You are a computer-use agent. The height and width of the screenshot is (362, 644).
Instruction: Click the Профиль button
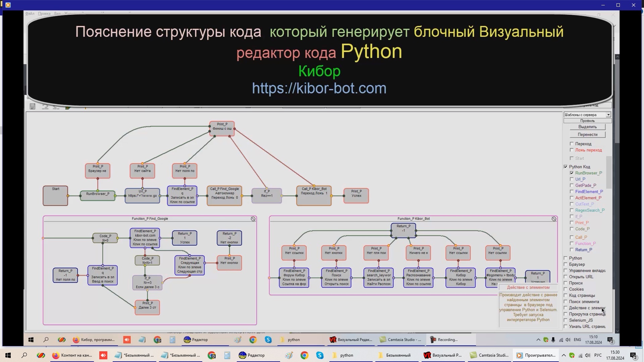click(x=587, y=121)
